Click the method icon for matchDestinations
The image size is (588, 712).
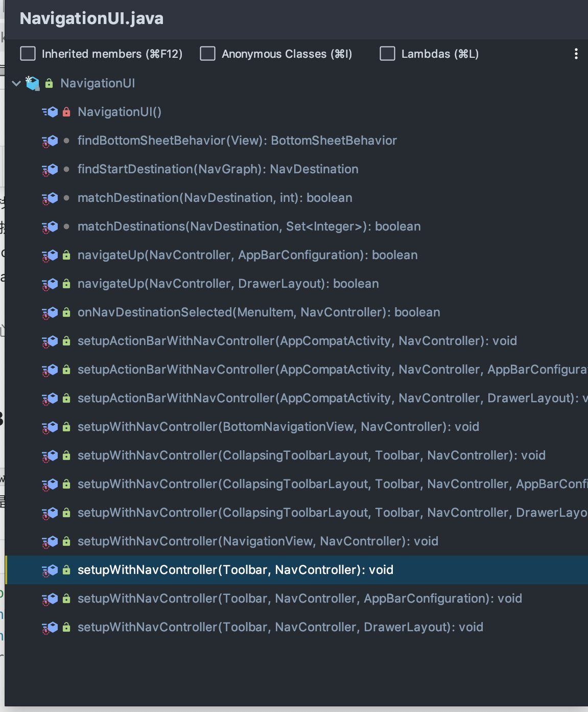(x=50, y=226)
